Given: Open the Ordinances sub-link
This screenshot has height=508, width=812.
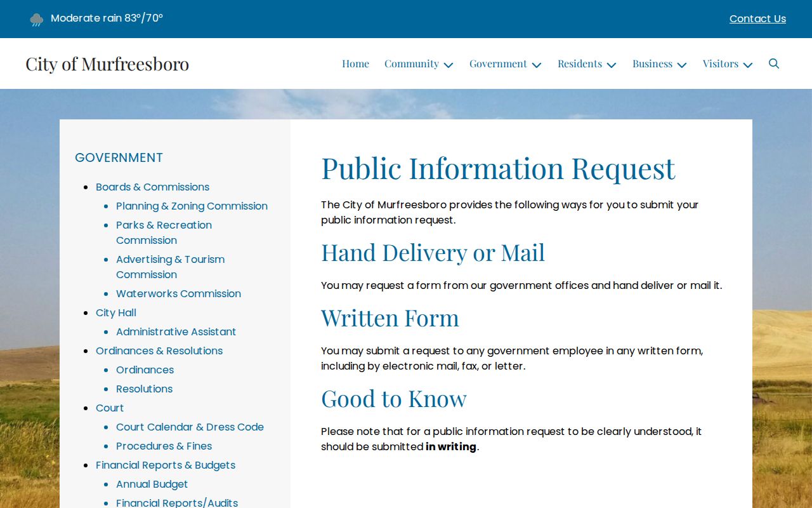Looking at the screenshot, I should (145, 370).
